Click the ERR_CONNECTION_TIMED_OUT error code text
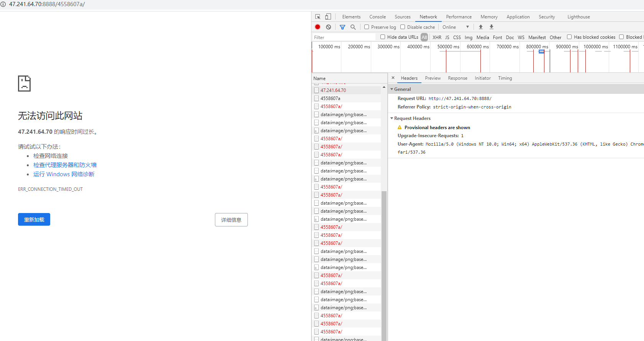This screenshot has height=341, width=644. coord(50,189)
